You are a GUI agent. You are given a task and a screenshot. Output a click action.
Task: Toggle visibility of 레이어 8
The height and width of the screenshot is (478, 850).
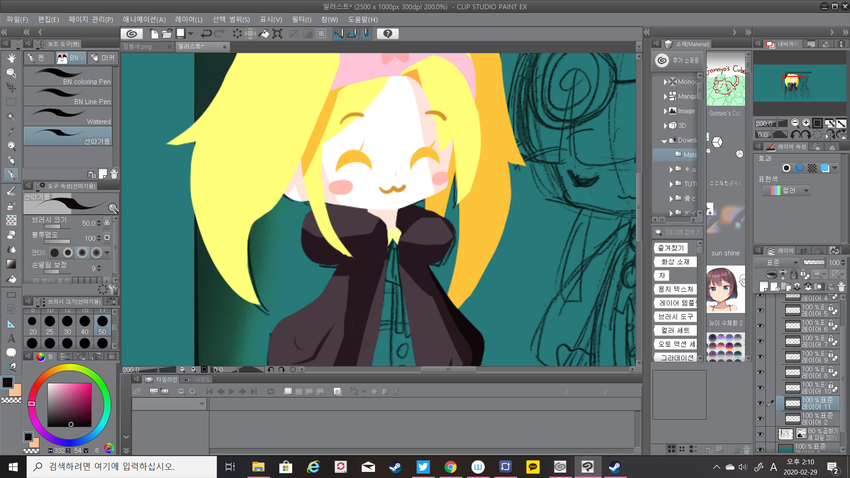[760, 372]
